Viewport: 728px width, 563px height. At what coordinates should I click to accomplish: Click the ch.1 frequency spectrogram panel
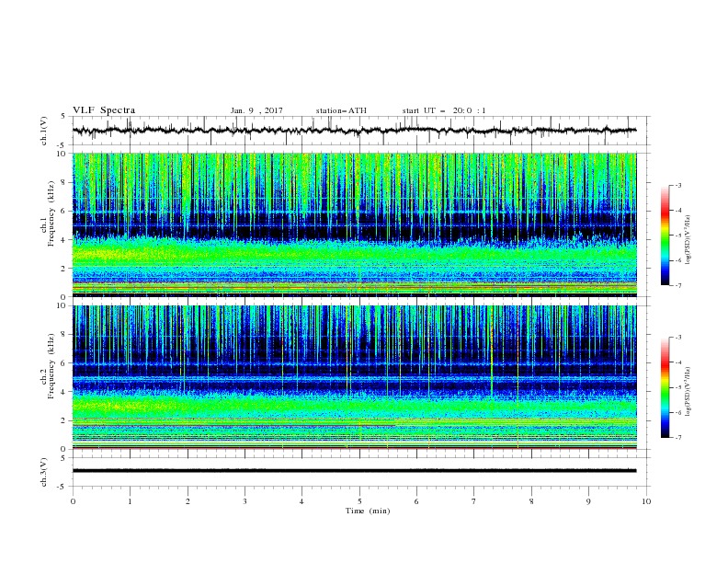coord(355,224)
